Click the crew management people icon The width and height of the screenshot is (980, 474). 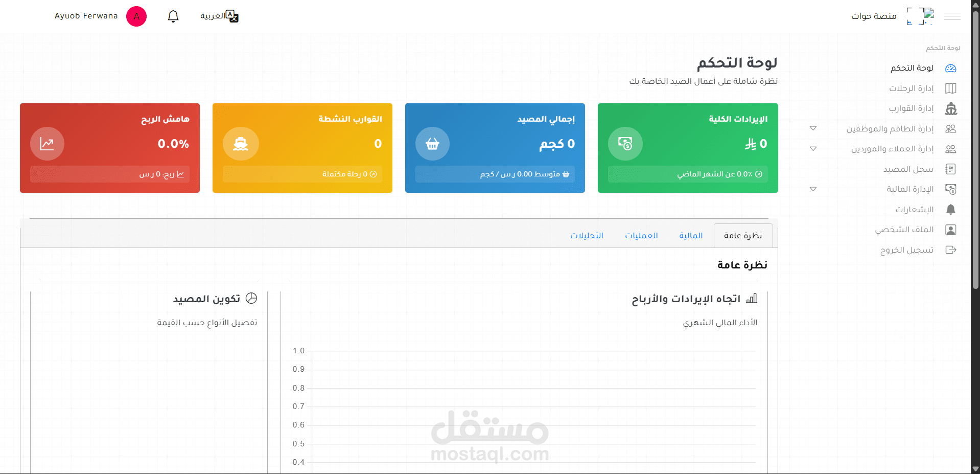[951, 129]
